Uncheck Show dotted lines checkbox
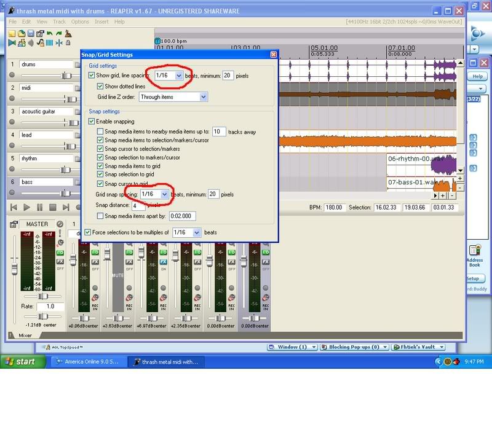The height and width of the screenshot is (448, 492). 100,86
